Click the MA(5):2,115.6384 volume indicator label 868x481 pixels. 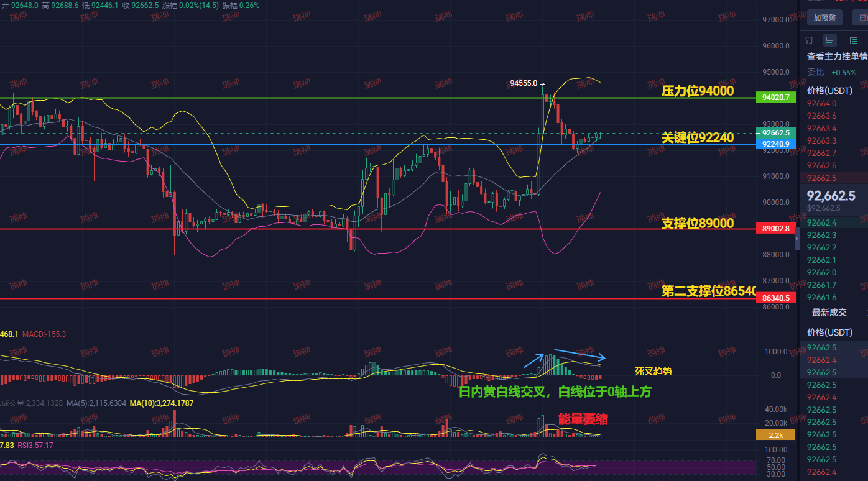[x=96, y=403]
